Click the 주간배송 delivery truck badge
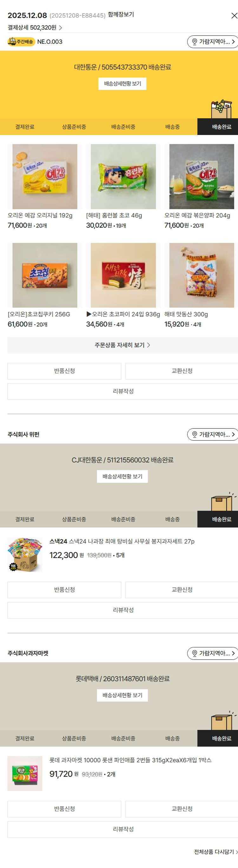The width and height of the screenshot is (238, 868). click(21, 42)
